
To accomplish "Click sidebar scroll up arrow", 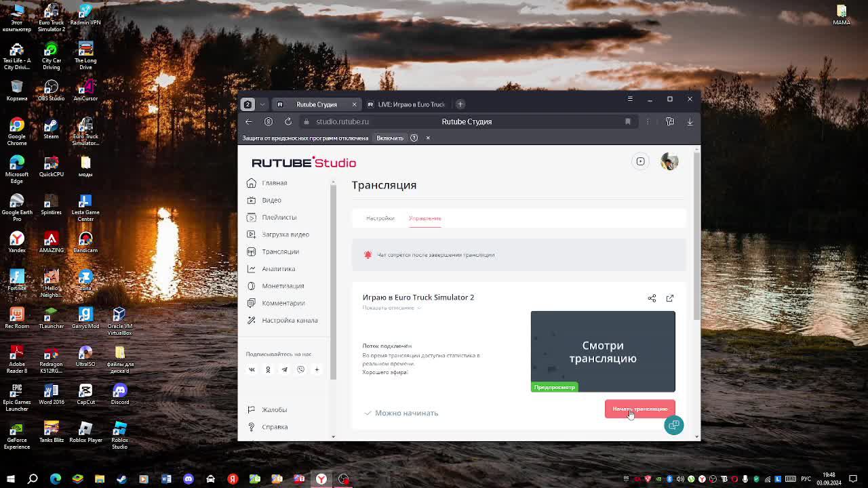I will point(333,182).
